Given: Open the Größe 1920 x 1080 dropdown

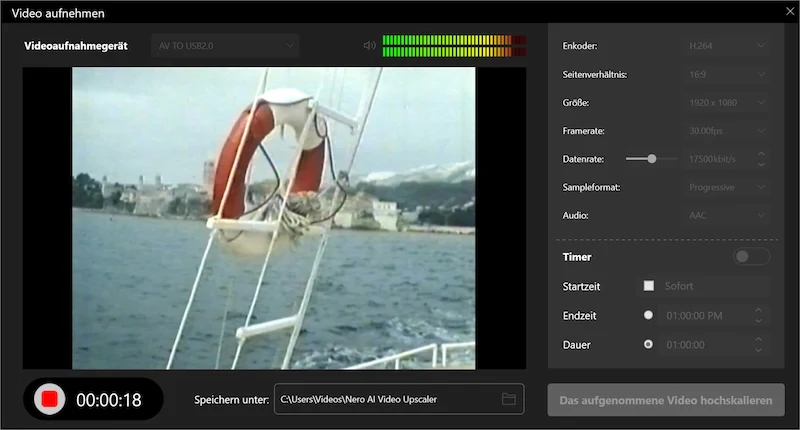Looking at the screenshot, I should coord(727,103).
